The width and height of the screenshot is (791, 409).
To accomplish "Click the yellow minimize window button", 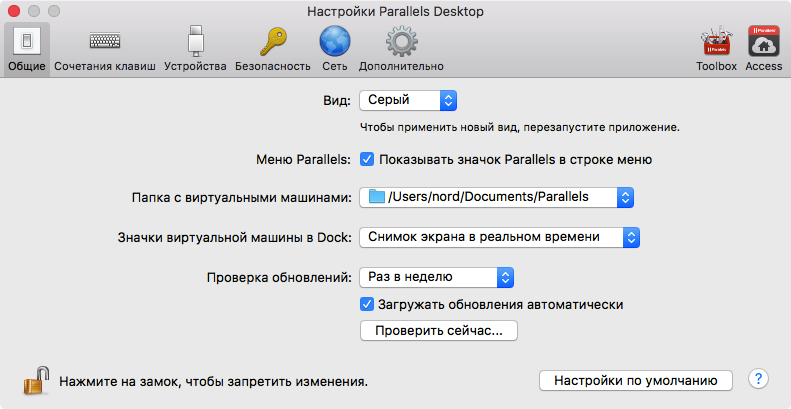I will pyautogui.click(x=34, y=10).
